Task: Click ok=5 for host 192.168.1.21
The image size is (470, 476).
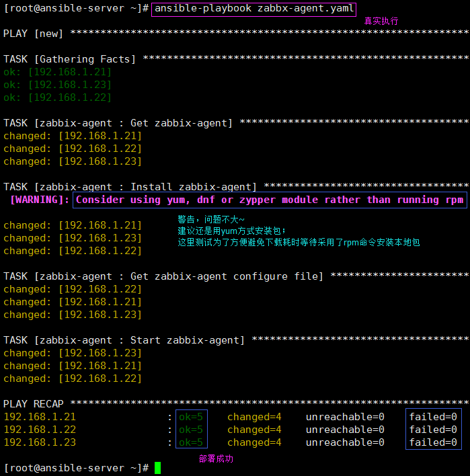Action: (x=191, y=417)
